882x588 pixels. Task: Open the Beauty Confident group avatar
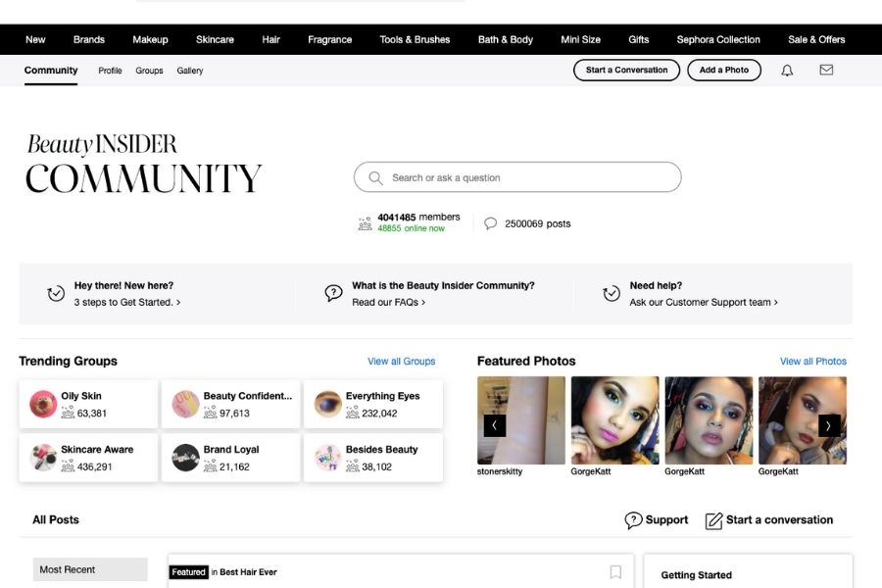185,404
